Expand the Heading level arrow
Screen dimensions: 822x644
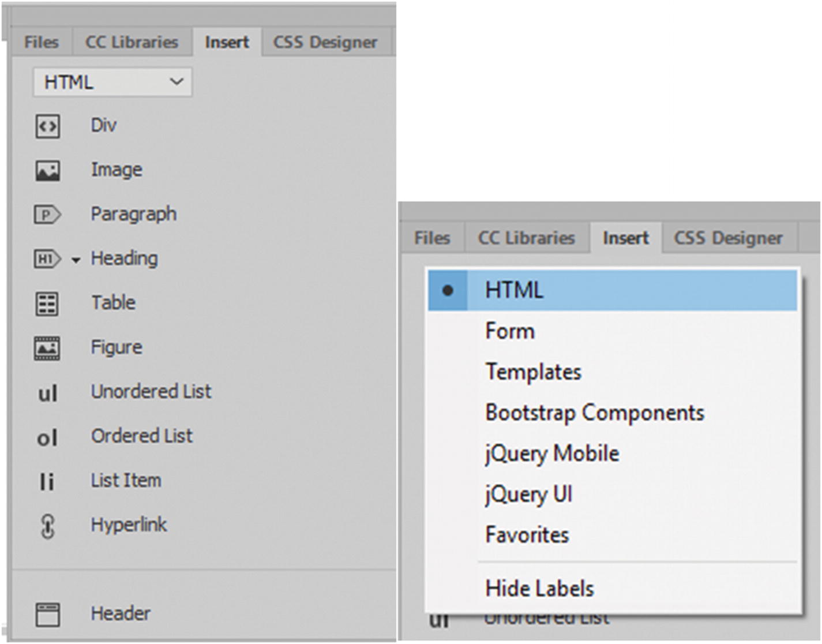[76, 260]
